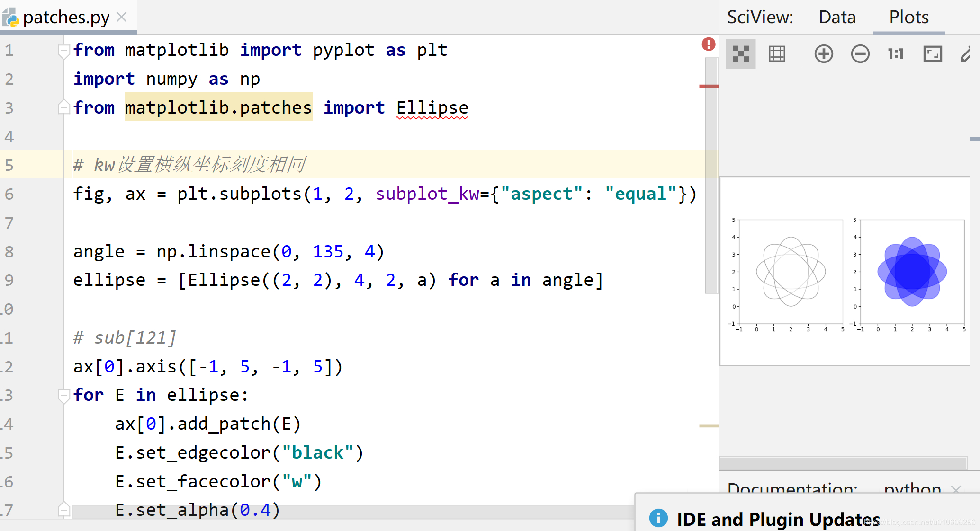Zoom out on the plot
This screenshot has width=980, height=531.
point(860,53)
